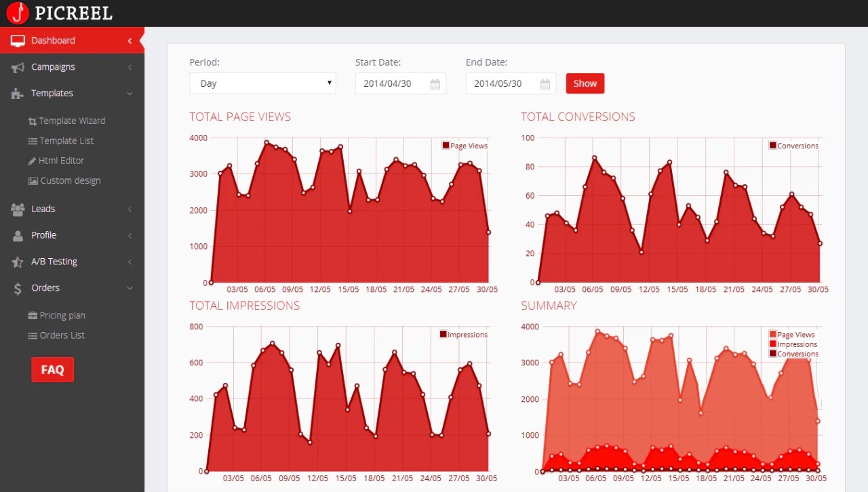This screenshot has width=868, height=492.
Task: Click the Page Views legend color swatch
Action: tap(446, 146)
